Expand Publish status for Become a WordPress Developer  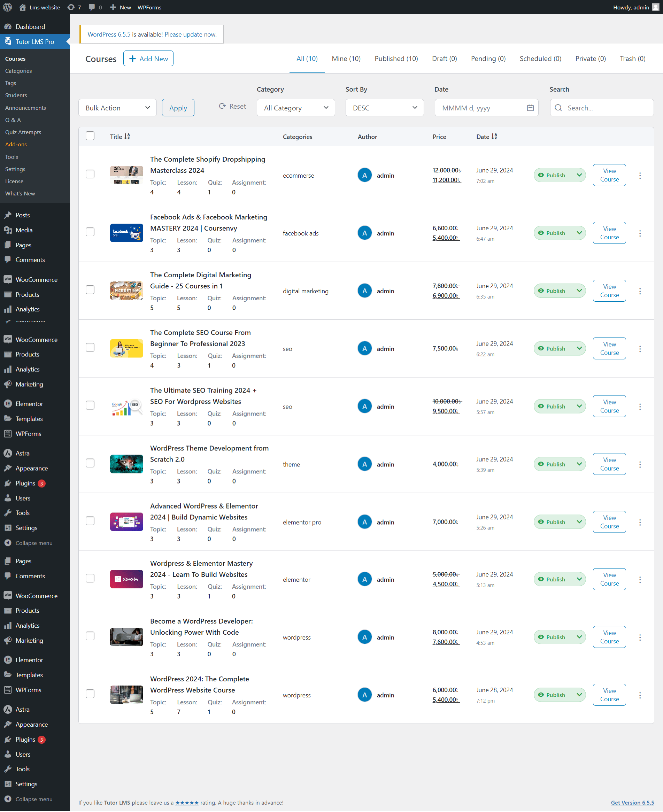[579, 637]
